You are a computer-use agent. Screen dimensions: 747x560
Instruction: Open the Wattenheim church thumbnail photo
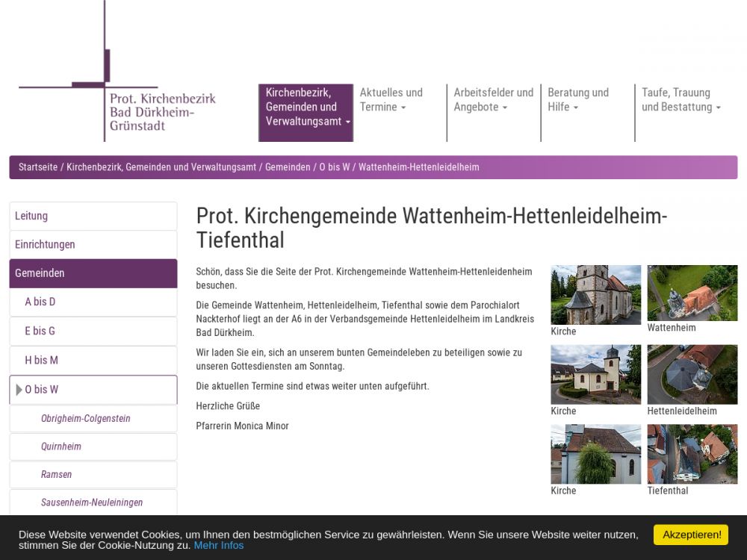(x=595, y=294)
